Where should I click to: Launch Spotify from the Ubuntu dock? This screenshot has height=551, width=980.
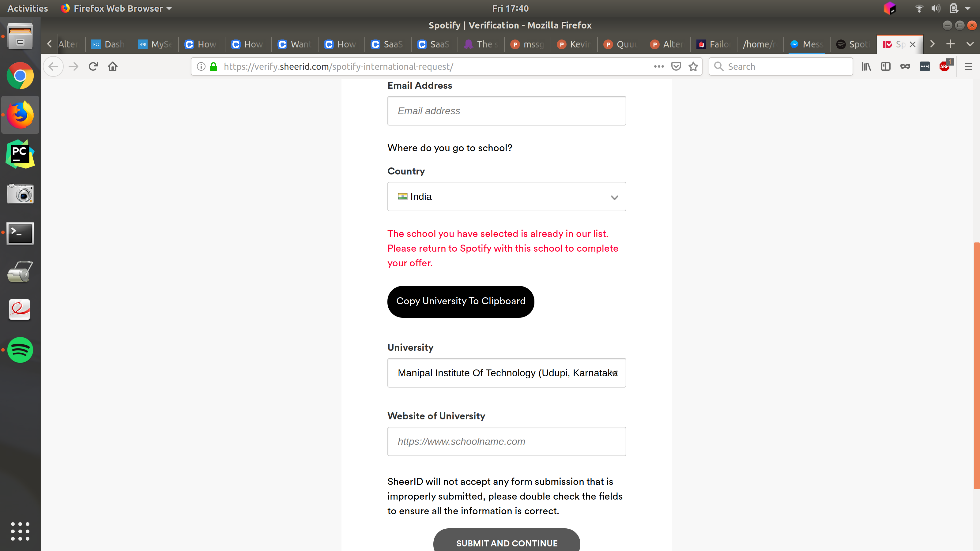[x=20, y=350]
